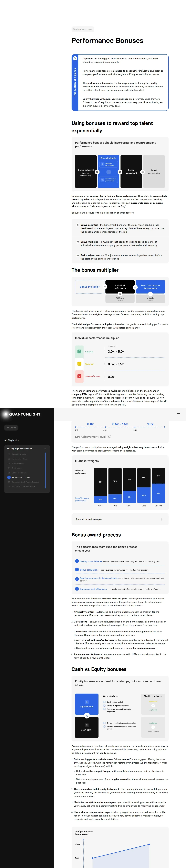Viewport: 186px width, 868px height.
Task: Click the glance section magnifier icon
Action: [x=75, y=58]
